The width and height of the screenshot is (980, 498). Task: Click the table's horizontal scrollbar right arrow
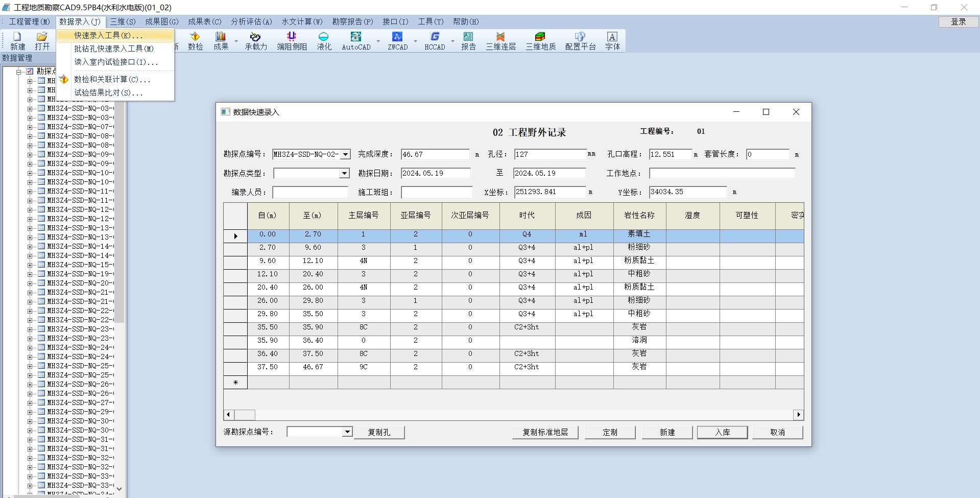[798, 415]
